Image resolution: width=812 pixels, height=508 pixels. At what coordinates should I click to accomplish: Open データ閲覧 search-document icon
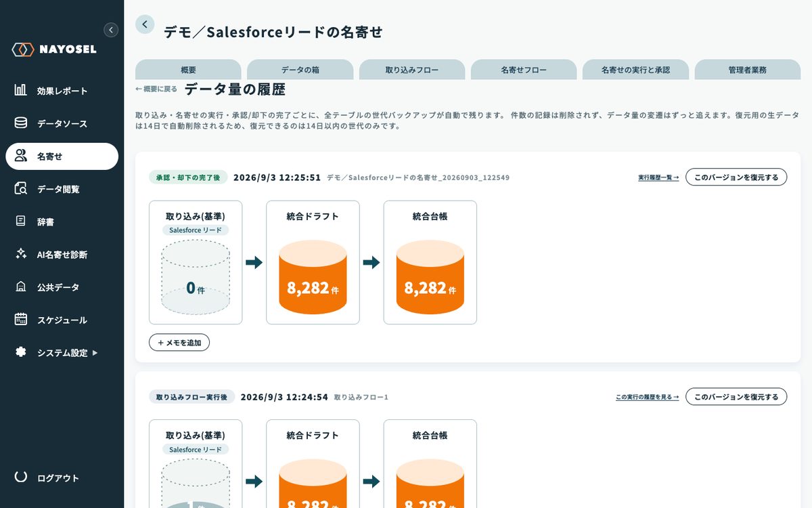[21, 188]
